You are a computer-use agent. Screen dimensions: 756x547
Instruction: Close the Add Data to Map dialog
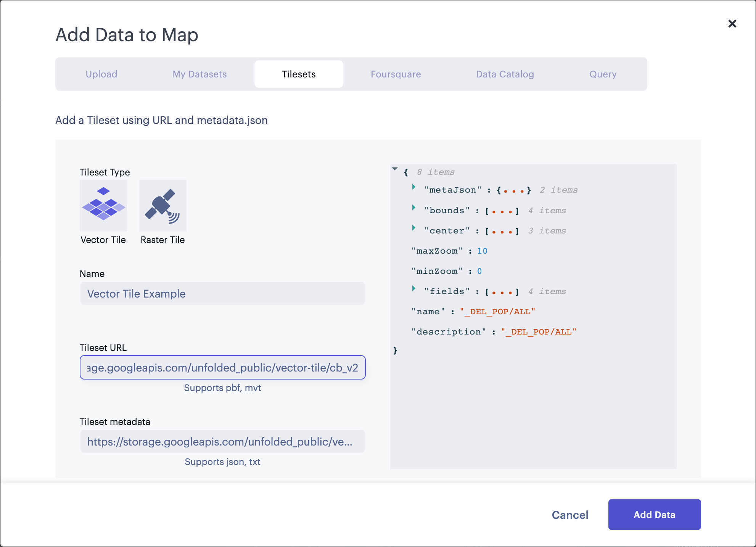[732, 24]
